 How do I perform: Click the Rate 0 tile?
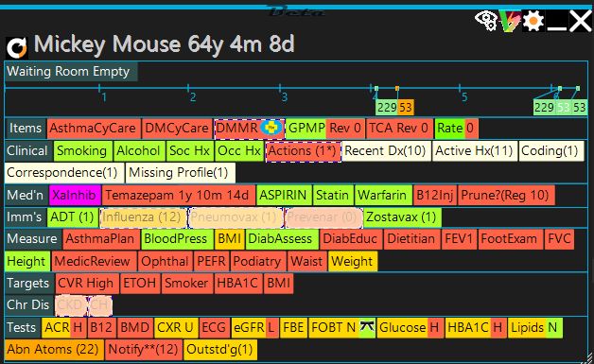456,129
